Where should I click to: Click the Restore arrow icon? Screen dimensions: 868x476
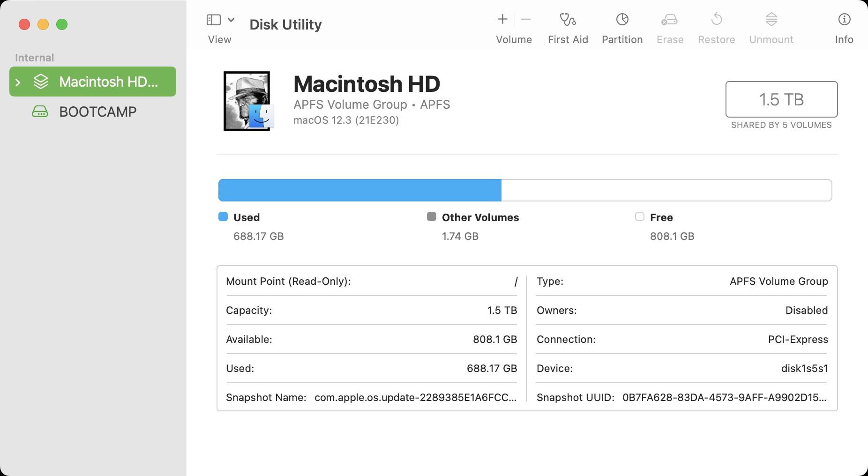717,19
